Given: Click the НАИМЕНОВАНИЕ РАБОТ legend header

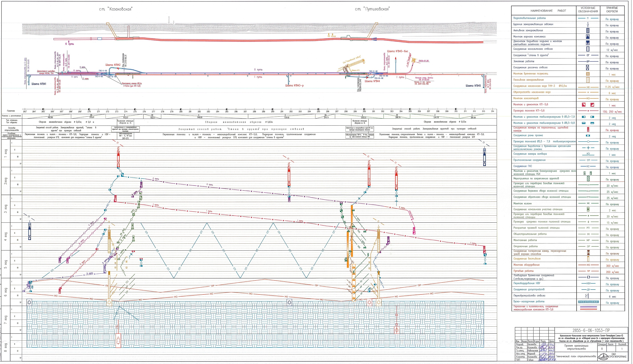Looking at the screenshot, I should pyautogui.click(x=548, y=11).
